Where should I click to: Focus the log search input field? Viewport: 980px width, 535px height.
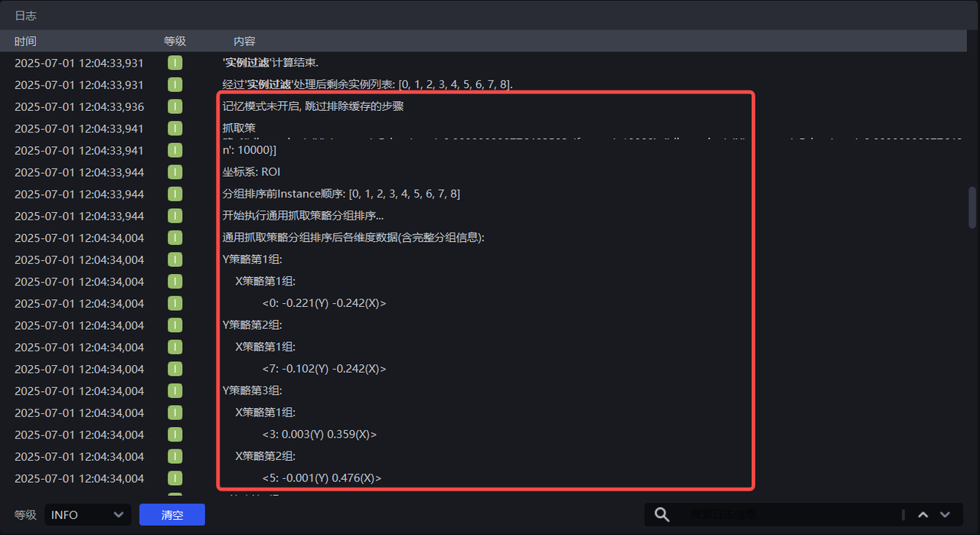pos(789,515)
